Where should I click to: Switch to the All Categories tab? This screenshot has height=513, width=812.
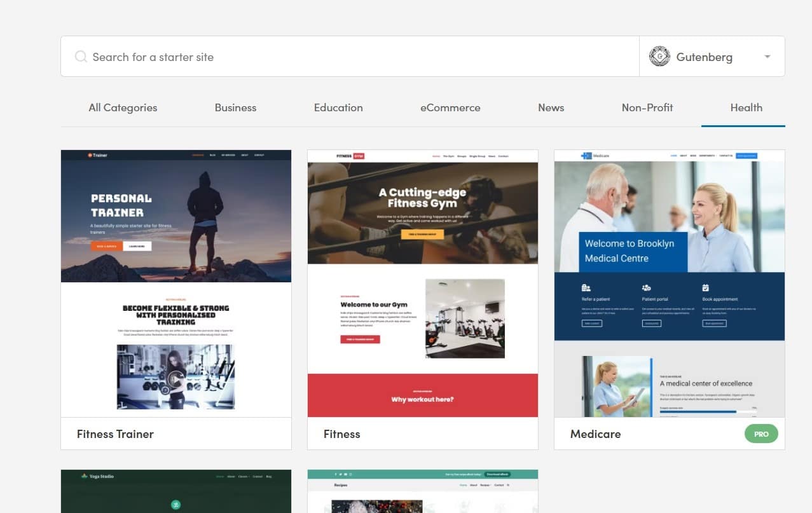(122, 107)
